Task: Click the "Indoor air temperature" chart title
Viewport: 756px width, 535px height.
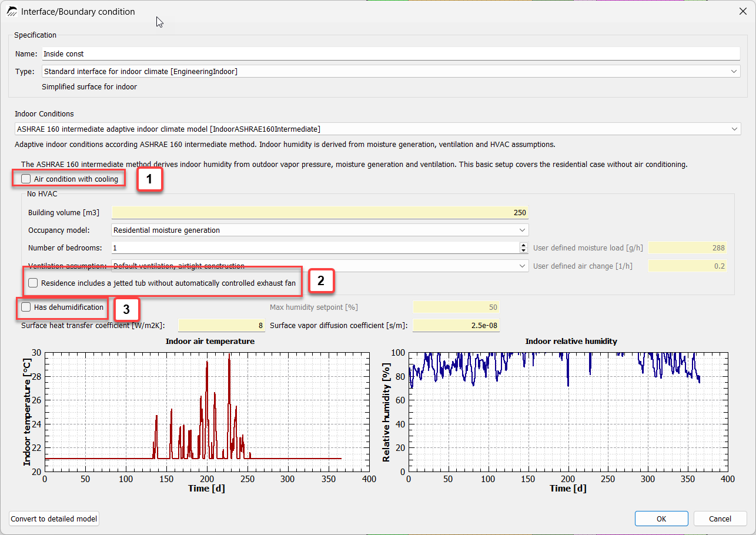Action: (210, 341)
